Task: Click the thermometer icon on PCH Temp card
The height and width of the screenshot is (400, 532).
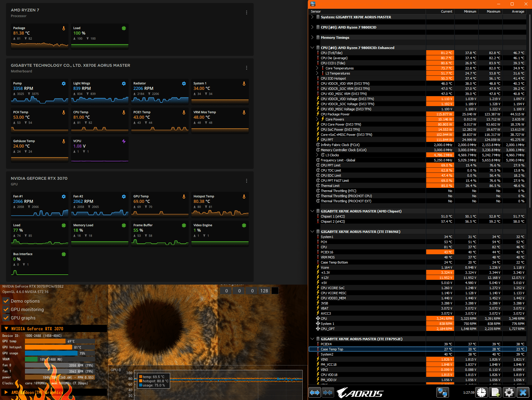Action: [x=64, y=112]
